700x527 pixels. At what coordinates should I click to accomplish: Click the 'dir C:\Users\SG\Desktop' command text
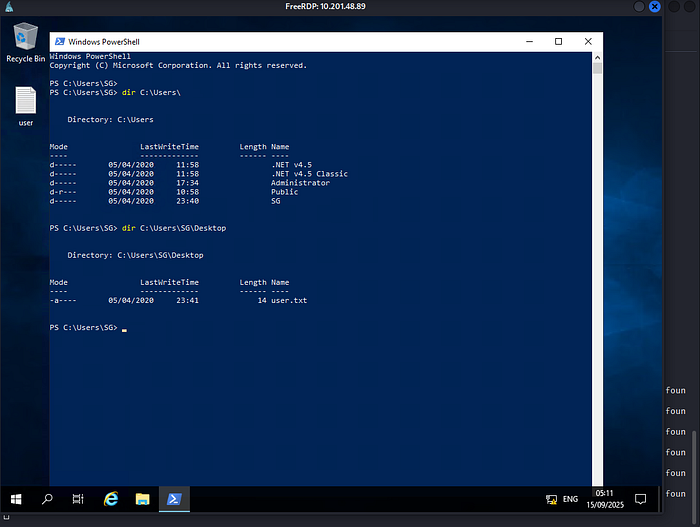(174, 228)
